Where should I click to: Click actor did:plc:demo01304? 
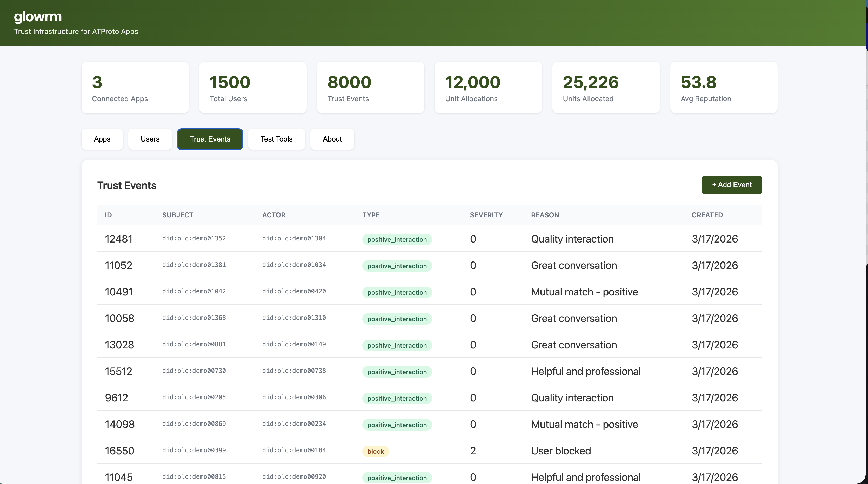(294, 238)
